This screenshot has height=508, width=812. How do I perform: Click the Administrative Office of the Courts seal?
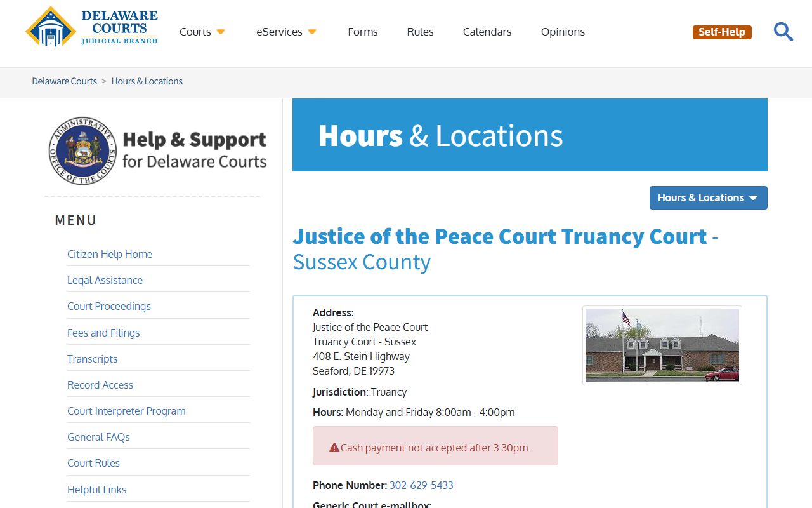coord(82,150)
